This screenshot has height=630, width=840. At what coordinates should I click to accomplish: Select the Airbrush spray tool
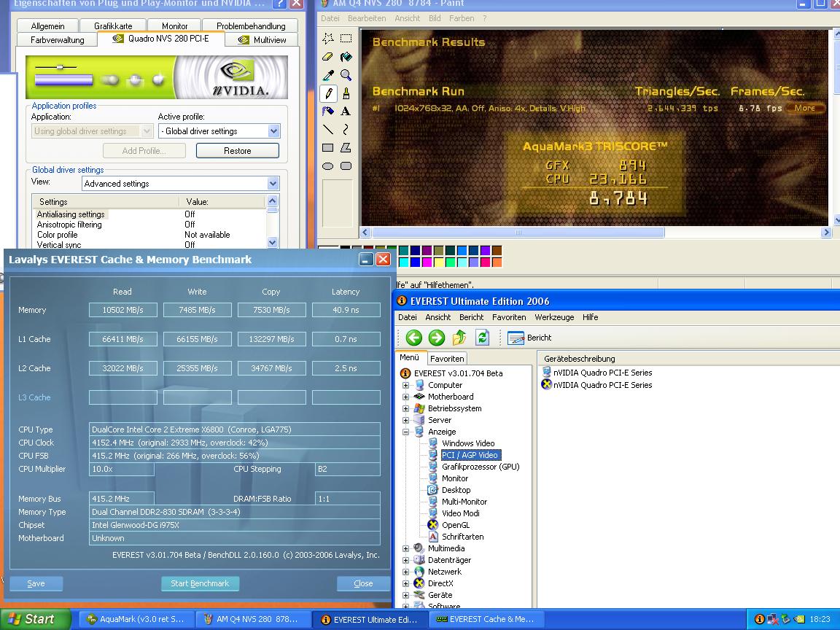[328, 111]
